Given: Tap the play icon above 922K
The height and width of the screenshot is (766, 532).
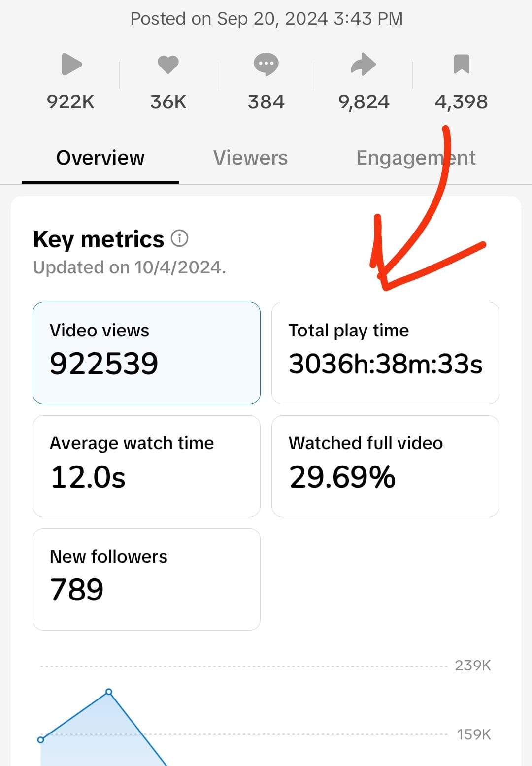Looking at the screenshot, I should coord(71,65).
